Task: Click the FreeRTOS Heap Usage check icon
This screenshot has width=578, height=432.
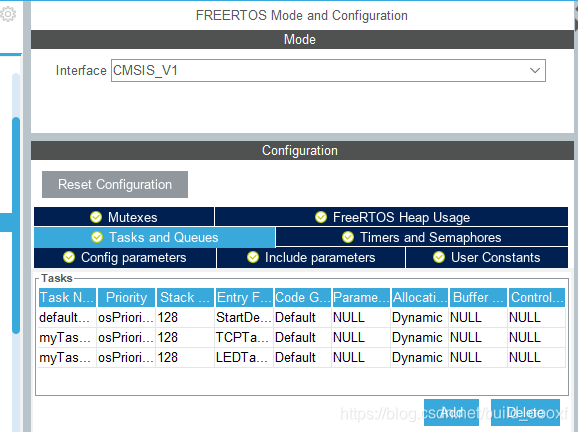Action: (321, 217)
